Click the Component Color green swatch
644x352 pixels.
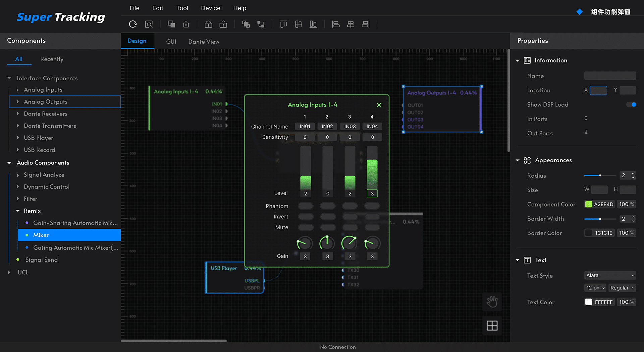[589, 204]
